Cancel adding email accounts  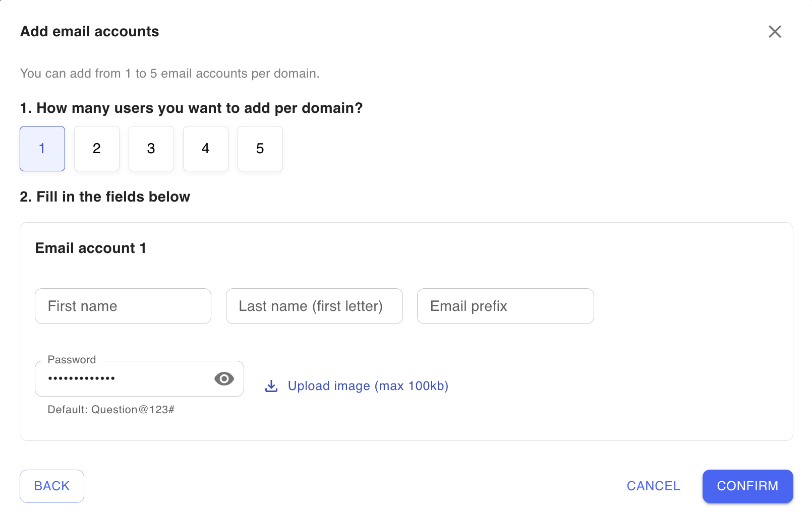point(653,486)
